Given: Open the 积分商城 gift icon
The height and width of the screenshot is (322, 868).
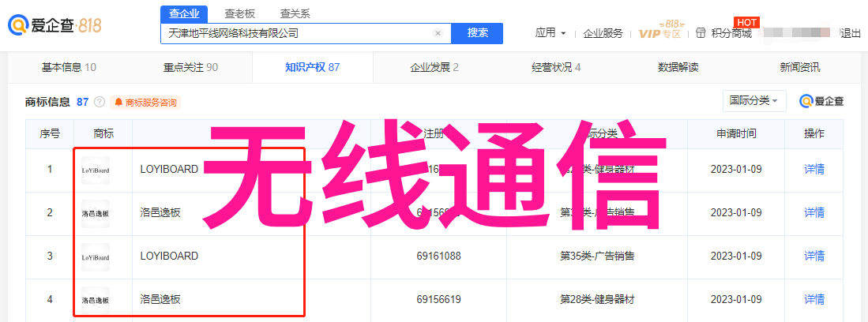Looking at the screenshot, I should click(701, 33).
